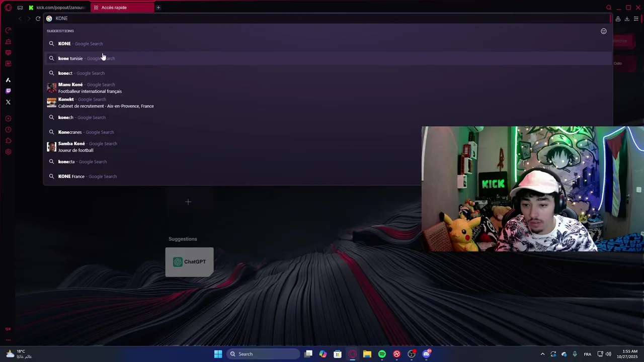Open the ChatGPT suggestion tile
The image size is (644, 362).
189,262
